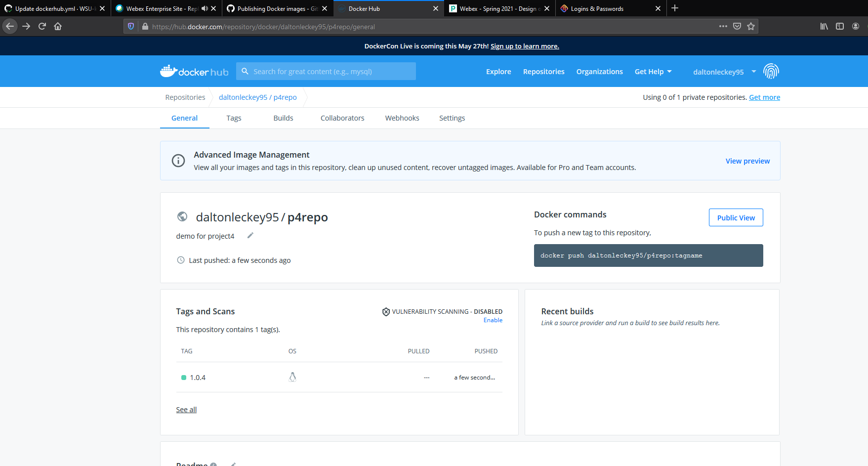
Task: Click the View preview link
Action: pyautogui.click(x=747, y=161)
